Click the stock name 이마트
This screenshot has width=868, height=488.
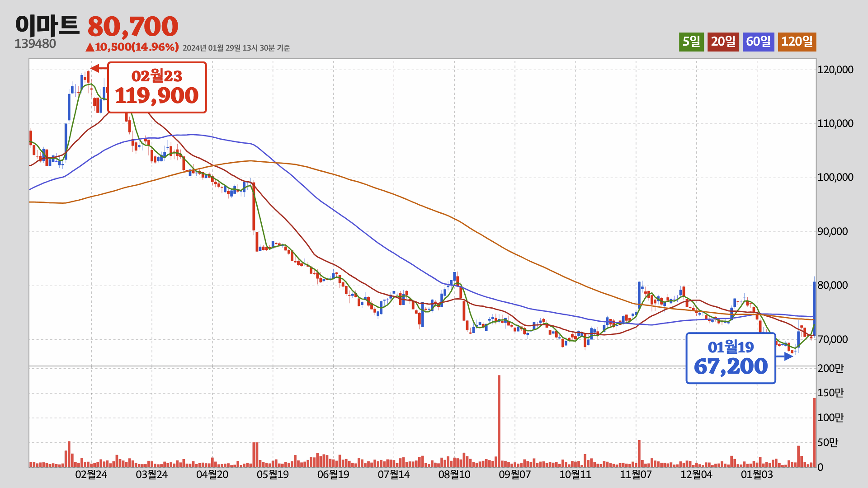[47, 25]
